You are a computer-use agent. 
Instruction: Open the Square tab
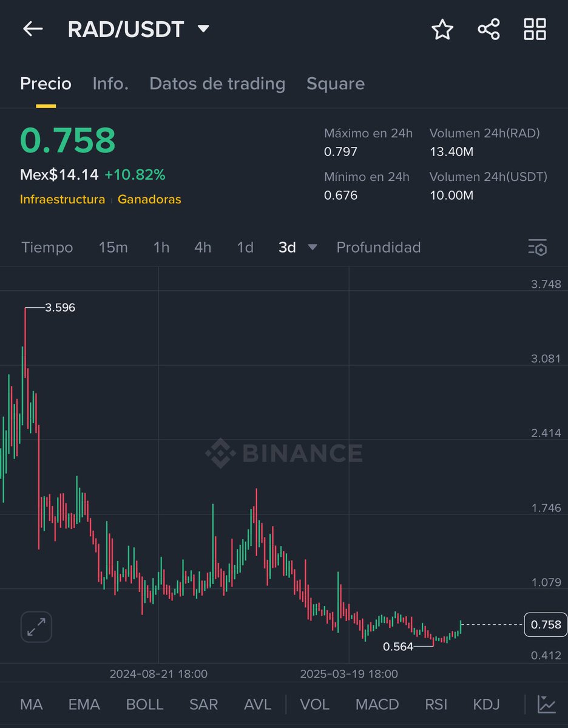[336, 84]
